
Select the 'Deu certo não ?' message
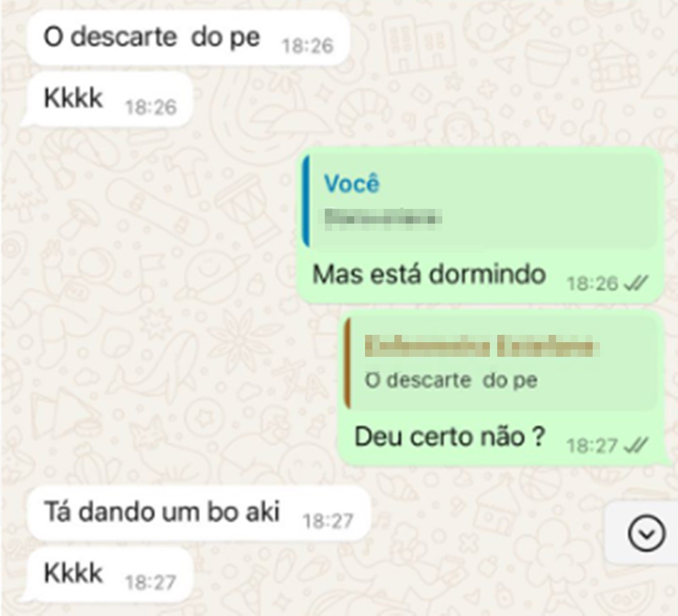(x=501, y=388)
